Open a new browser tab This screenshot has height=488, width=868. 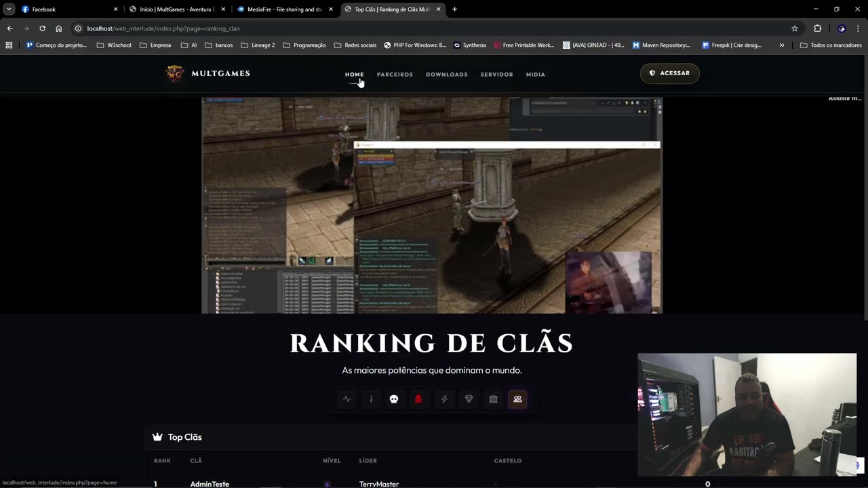click(454, 9)
